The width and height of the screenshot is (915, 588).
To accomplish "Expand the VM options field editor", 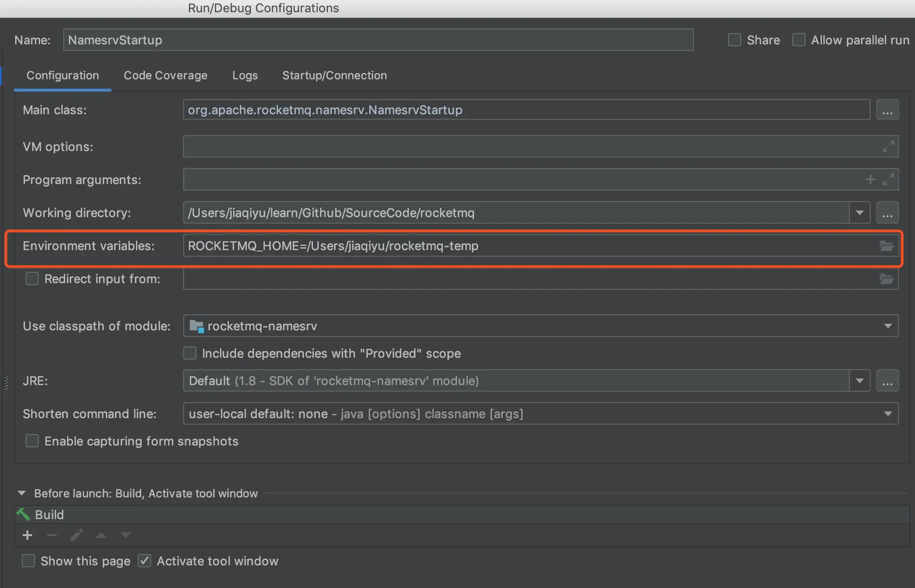I will pyautogui.click(x=888, y=147).
